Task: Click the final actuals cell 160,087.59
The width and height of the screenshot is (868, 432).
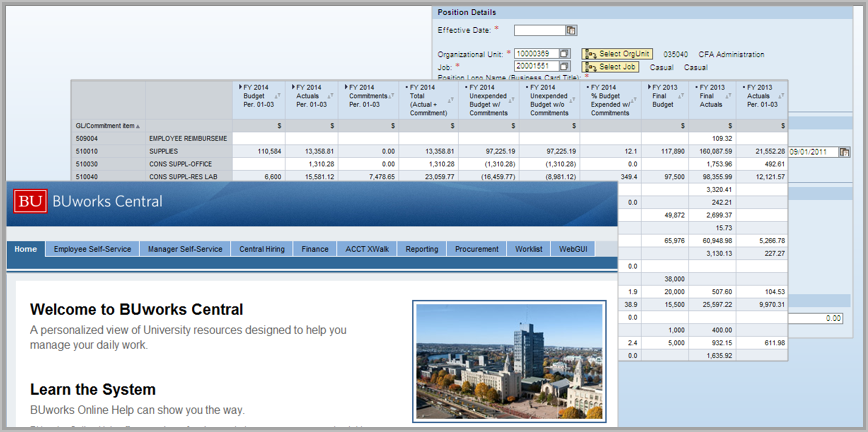Action: 716,151
